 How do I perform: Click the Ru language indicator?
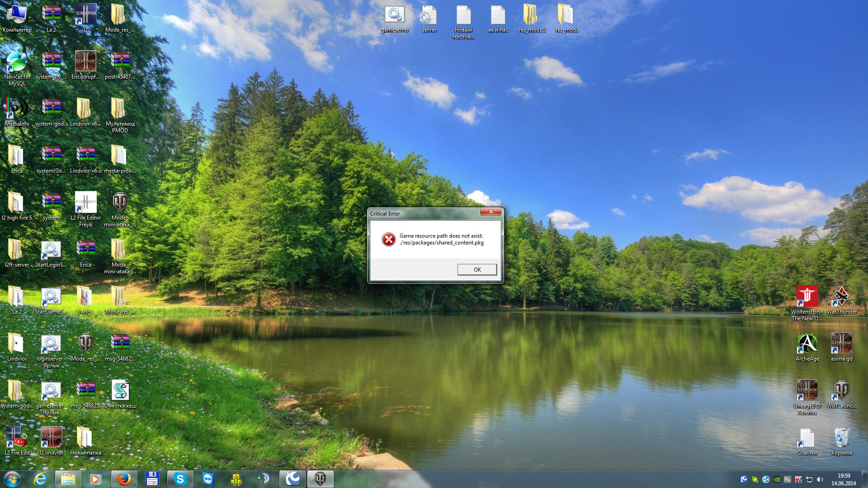coord(787,479)
